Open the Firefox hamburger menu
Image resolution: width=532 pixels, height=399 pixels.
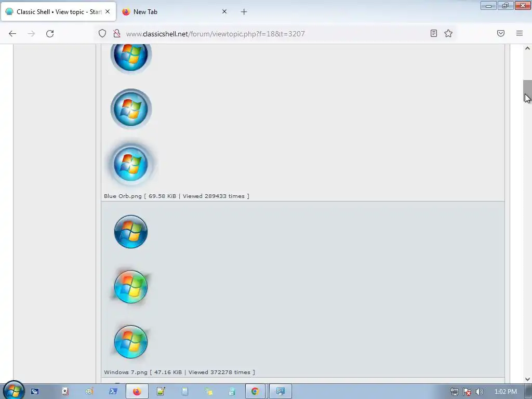(520, 33)
